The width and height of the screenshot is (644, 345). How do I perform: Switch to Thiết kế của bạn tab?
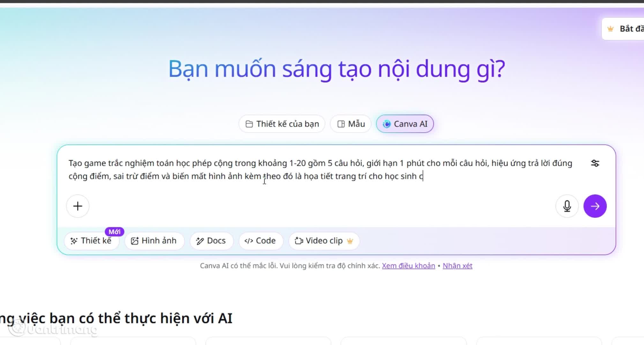pyautogui.click(x=282, y=124)
